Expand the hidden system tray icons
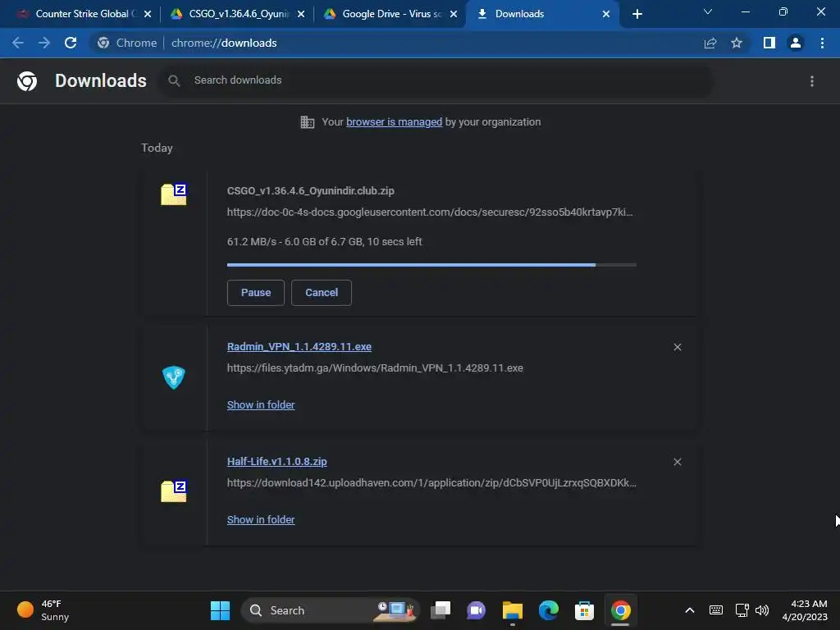Viewport: 840px width, 630px height. tap(690, 610)
